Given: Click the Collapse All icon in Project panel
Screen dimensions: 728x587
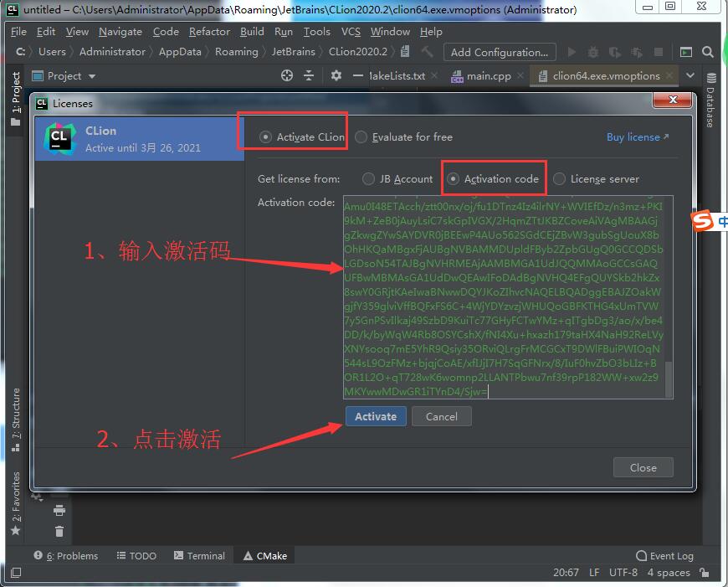Looking at the screenshot, I should pos(309,75).
